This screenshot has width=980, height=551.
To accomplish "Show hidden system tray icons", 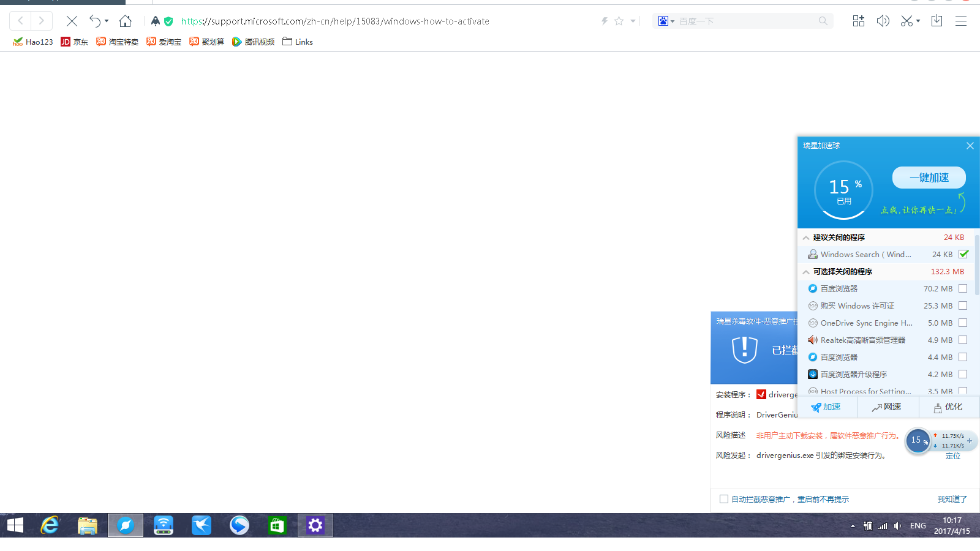I will click(x=853, y=526).
